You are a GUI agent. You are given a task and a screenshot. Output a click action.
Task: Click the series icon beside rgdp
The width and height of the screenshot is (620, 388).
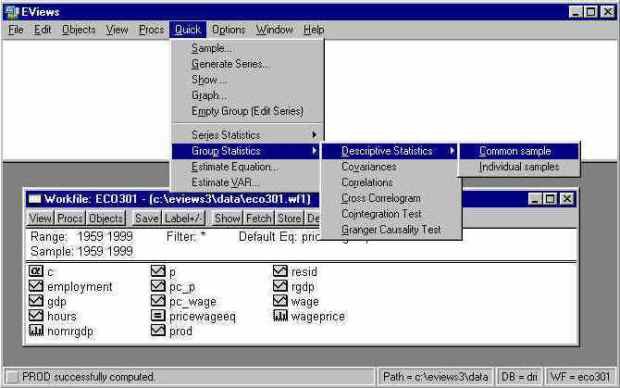[280, 286]
